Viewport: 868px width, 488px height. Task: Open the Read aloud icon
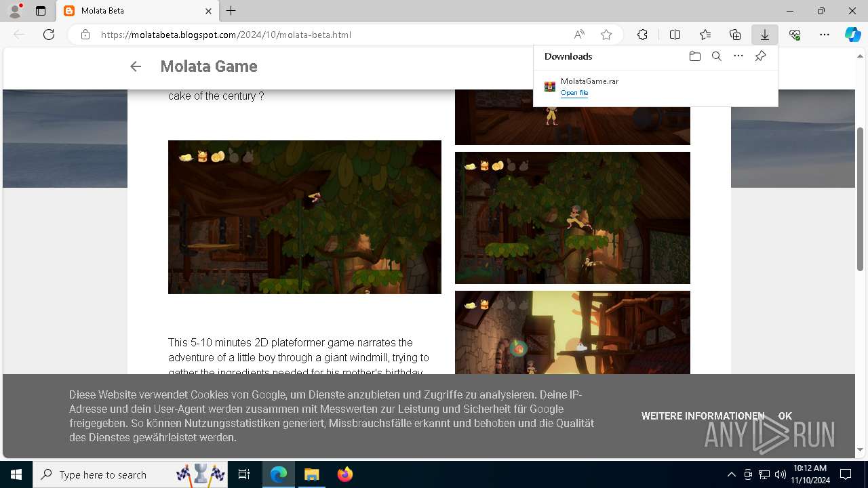pyautogui.click(x=579, y=35)
